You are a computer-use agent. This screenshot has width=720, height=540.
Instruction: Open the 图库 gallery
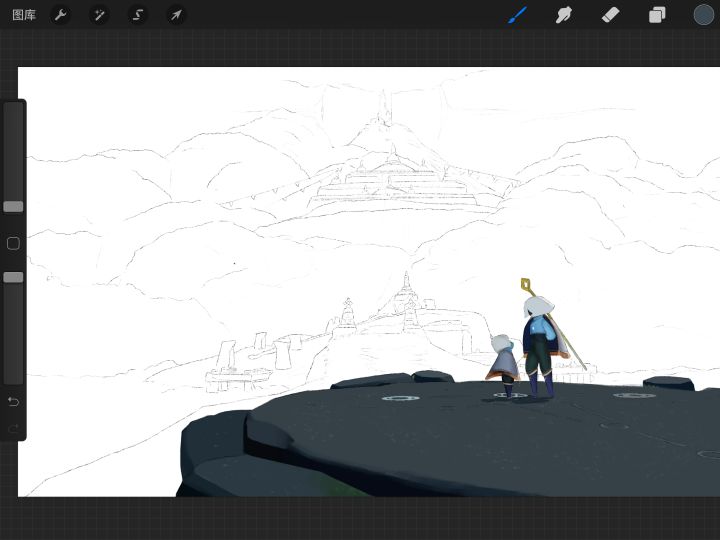pos(24,15)
